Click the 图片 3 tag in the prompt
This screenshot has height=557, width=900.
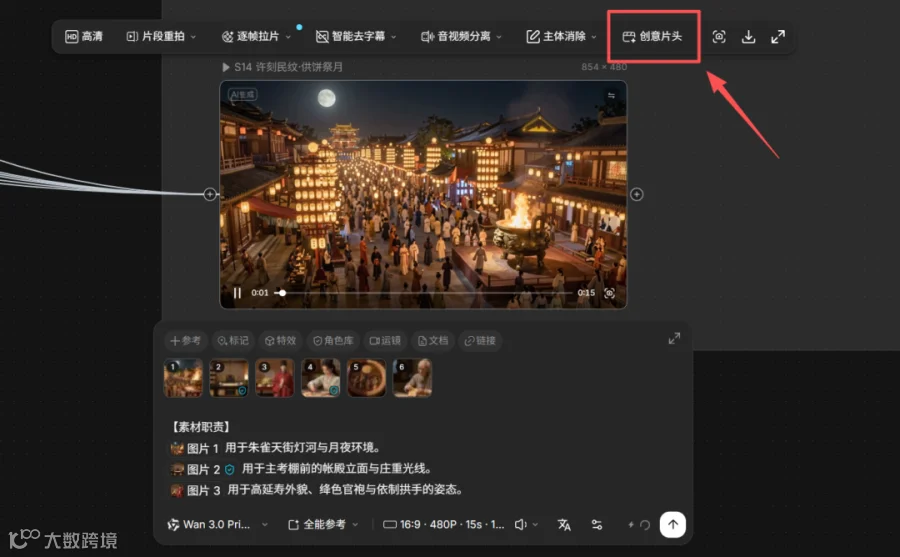[196, 490]
